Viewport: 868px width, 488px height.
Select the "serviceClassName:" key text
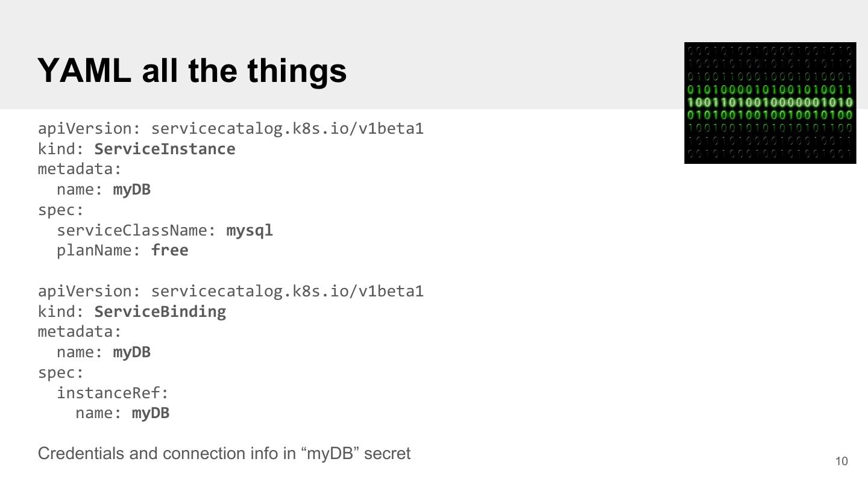[136, 230]
